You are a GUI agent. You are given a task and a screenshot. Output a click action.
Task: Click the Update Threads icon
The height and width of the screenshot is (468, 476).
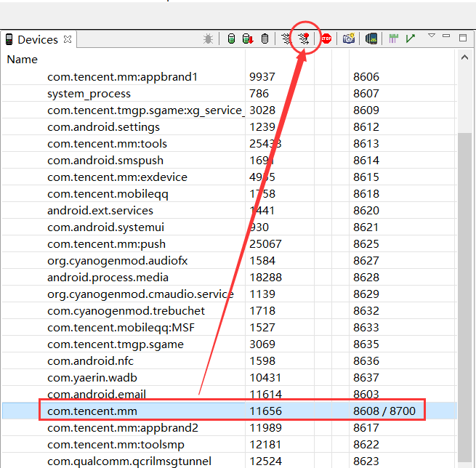click(286, 39)
